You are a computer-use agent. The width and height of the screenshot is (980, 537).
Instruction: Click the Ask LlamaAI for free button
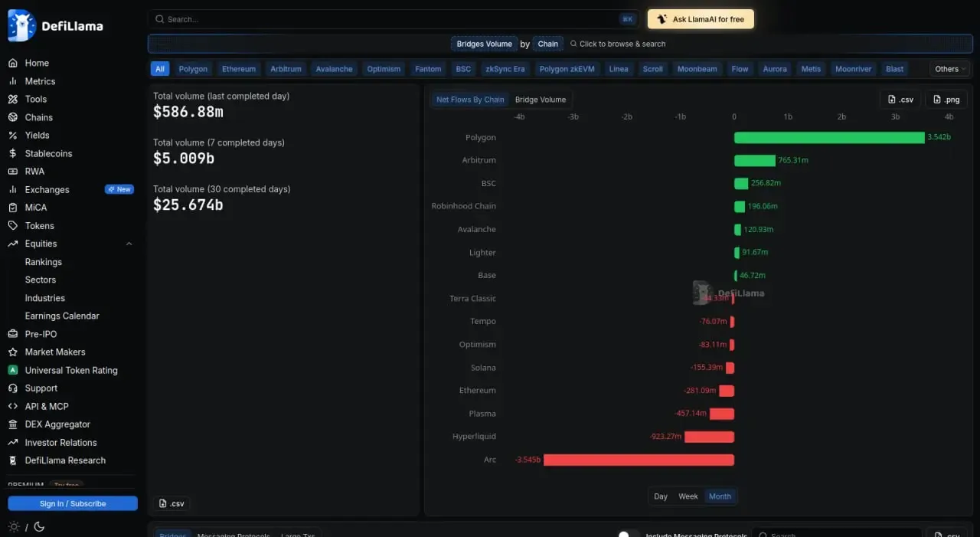click(701, 19)
